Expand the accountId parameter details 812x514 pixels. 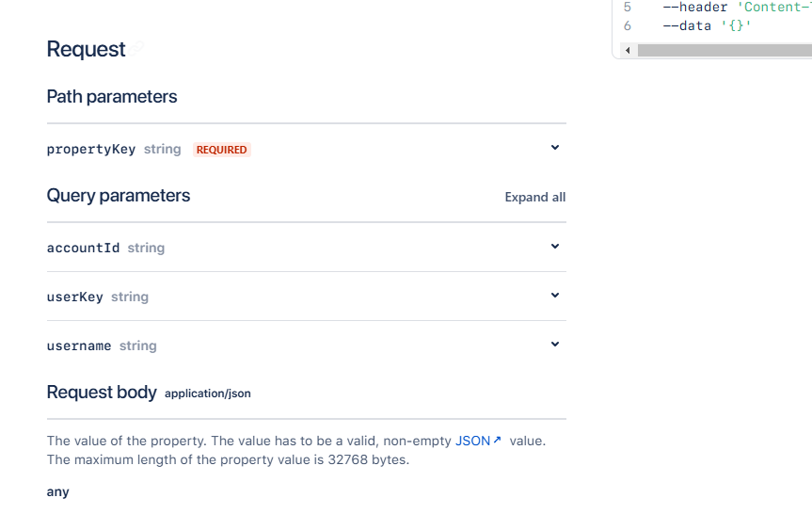pos(555,247)
